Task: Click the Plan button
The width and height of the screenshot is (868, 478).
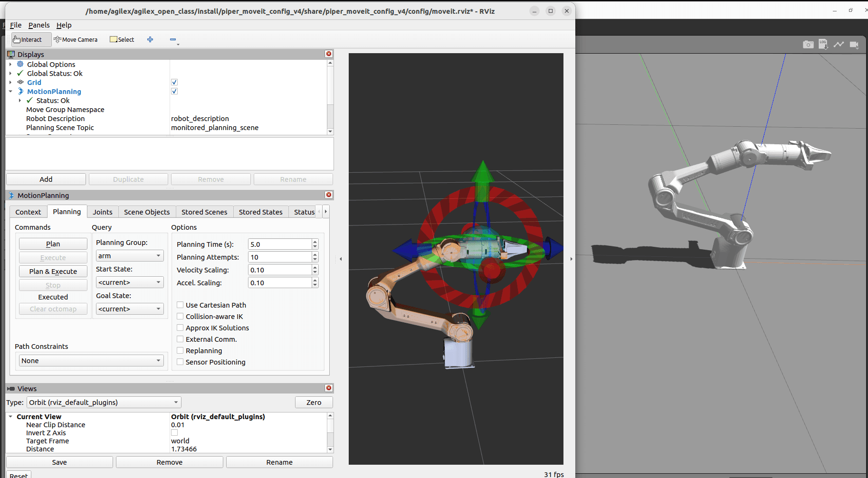Action: pyautogui.click(x=53, y=244)
